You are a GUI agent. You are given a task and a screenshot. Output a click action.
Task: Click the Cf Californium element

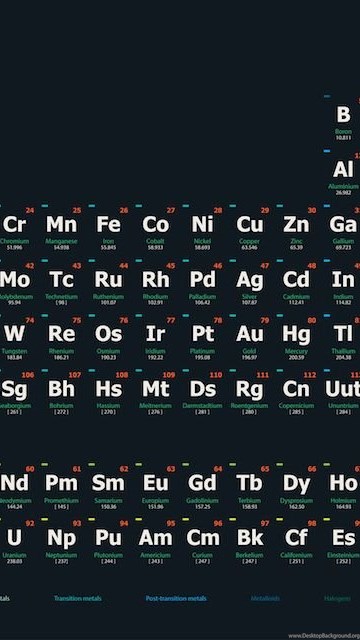tap(296, 542)
